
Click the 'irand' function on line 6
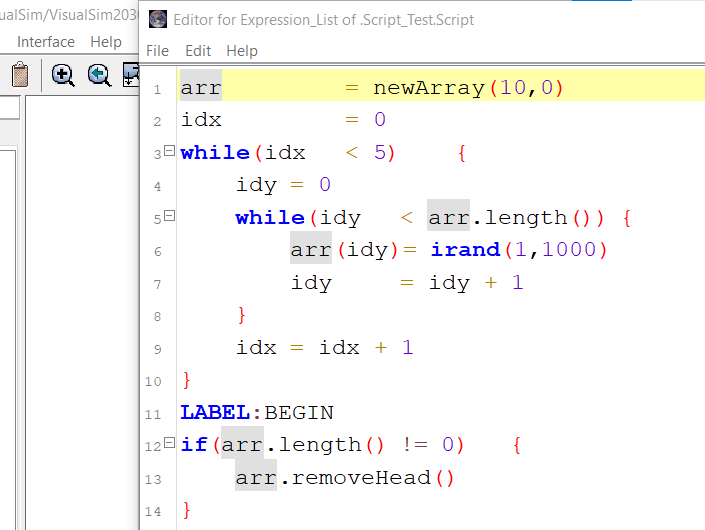(465, 250)
